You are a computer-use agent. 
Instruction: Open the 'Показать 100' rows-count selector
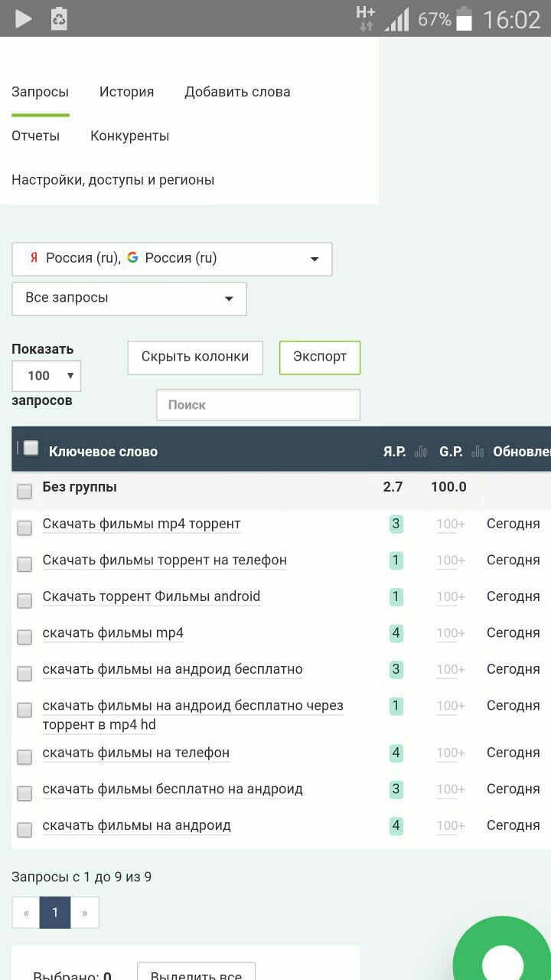47,376
